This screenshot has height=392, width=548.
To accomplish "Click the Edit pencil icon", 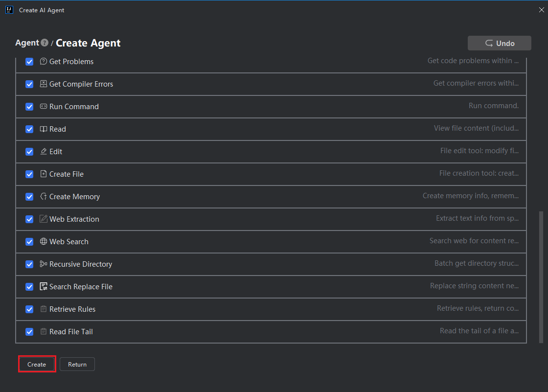I will [x=43, y=152].
